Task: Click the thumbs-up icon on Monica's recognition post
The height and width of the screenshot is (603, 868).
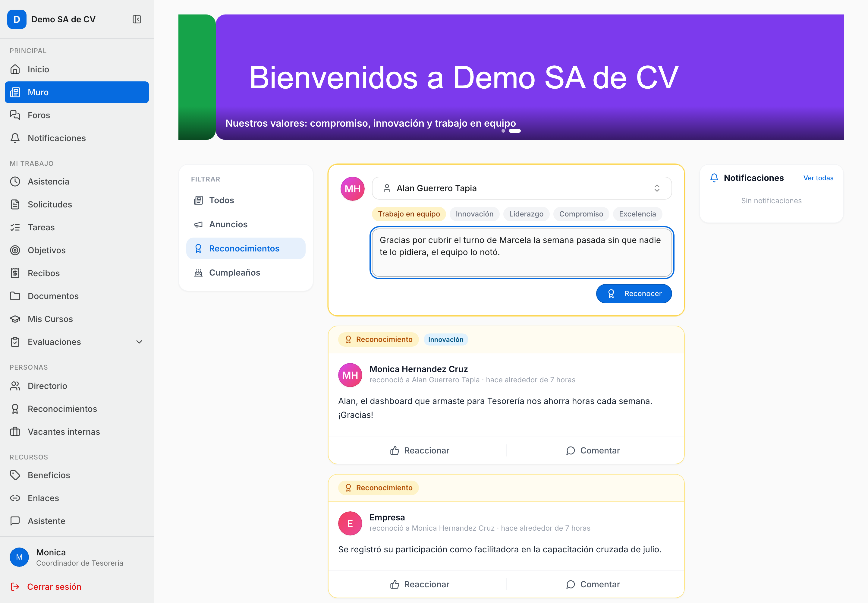Action: 395,450
